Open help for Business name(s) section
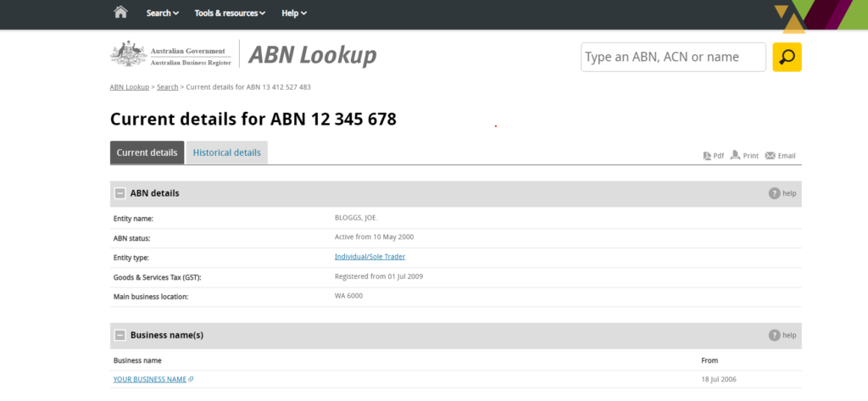 point(782,335)
